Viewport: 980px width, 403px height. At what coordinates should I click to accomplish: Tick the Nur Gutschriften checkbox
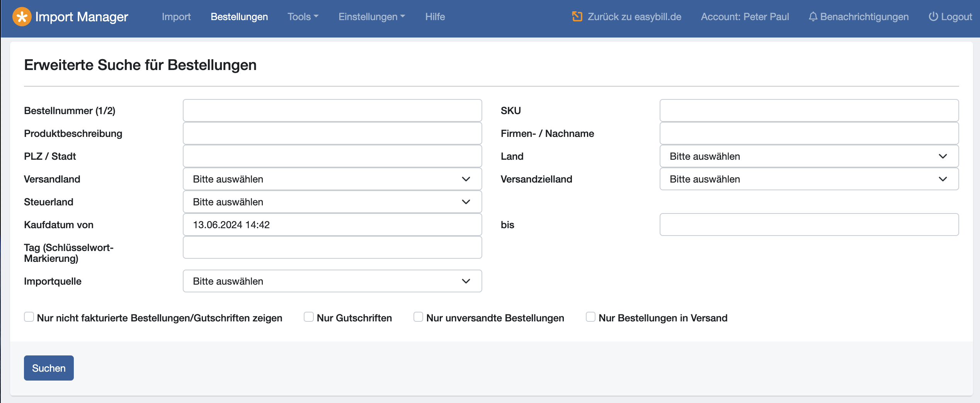pyautogui.click(x=309, y=317)
